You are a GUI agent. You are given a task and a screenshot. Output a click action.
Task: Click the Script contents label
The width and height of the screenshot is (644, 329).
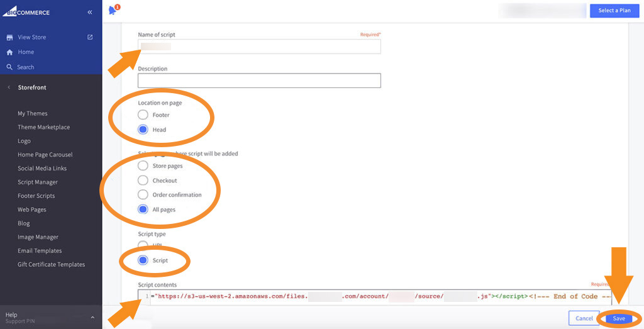click(157, 284)
